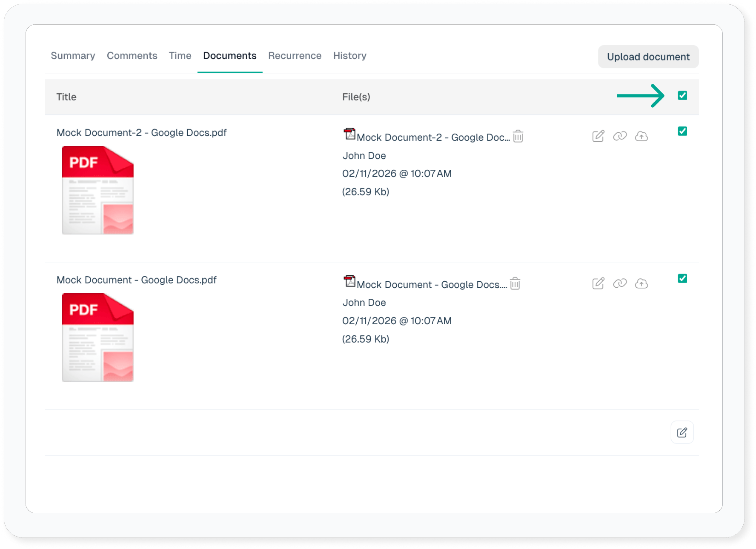Viewport: 756px width, 549px height.
Task: Open Mock Document-2 PDF thumbnail preview
Action: pos(98,190)
